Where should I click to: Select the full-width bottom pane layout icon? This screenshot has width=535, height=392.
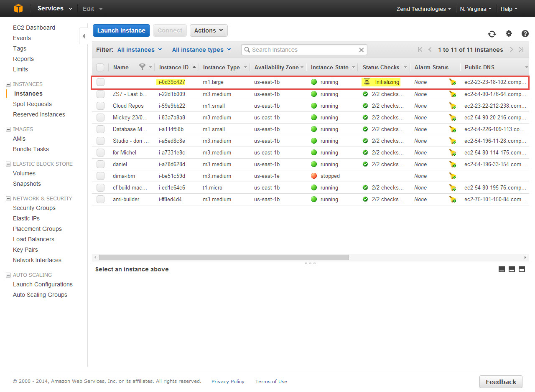coord(522,269)
